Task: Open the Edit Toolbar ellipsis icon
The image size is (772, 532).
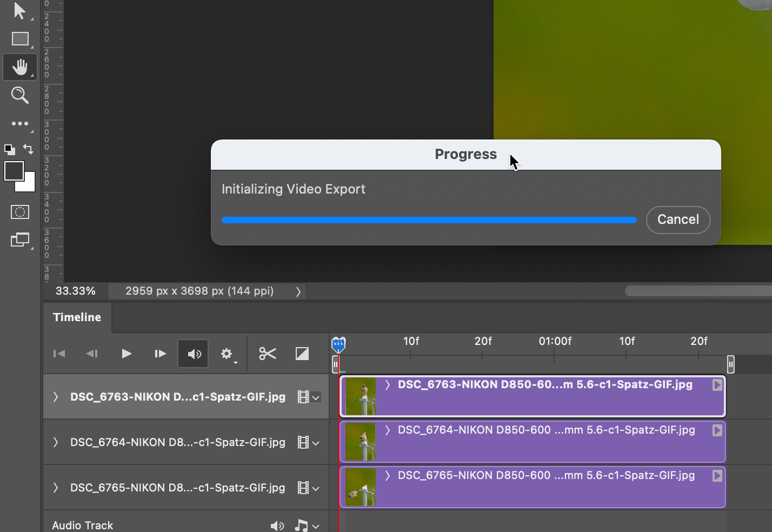Action: (19, 123)
